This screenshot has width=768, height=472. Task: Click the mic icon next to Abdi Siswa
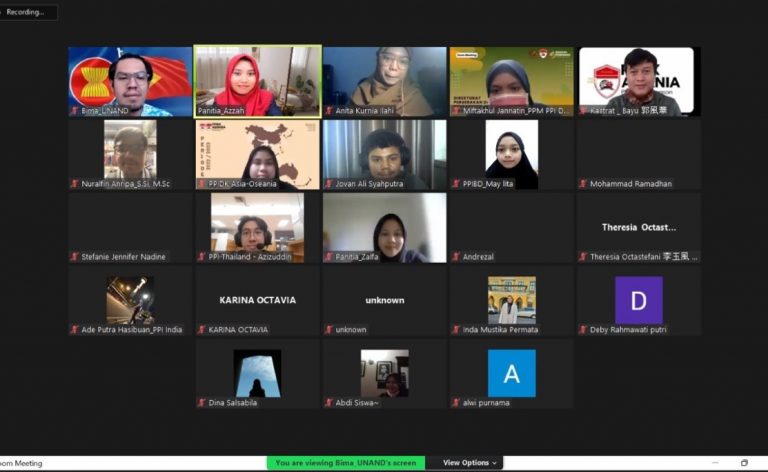pyautogui.click(x=328, y=403)
